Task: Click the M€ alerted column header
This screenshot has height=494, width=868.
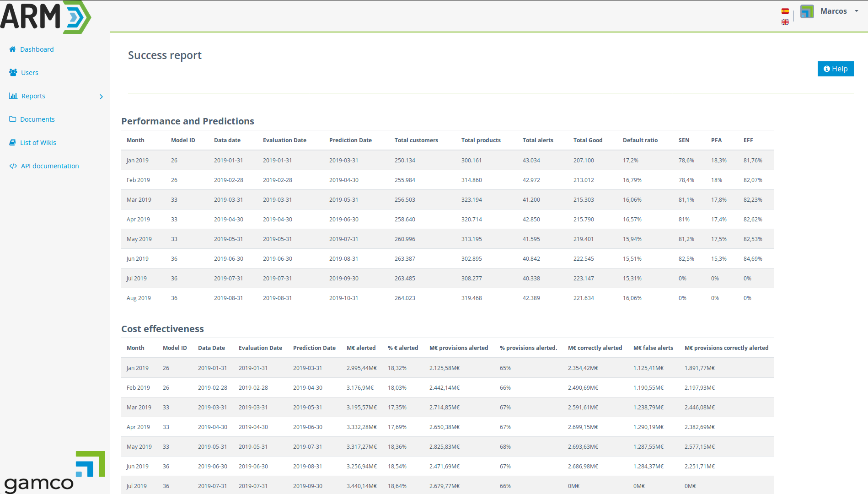Action: (361, 348)
